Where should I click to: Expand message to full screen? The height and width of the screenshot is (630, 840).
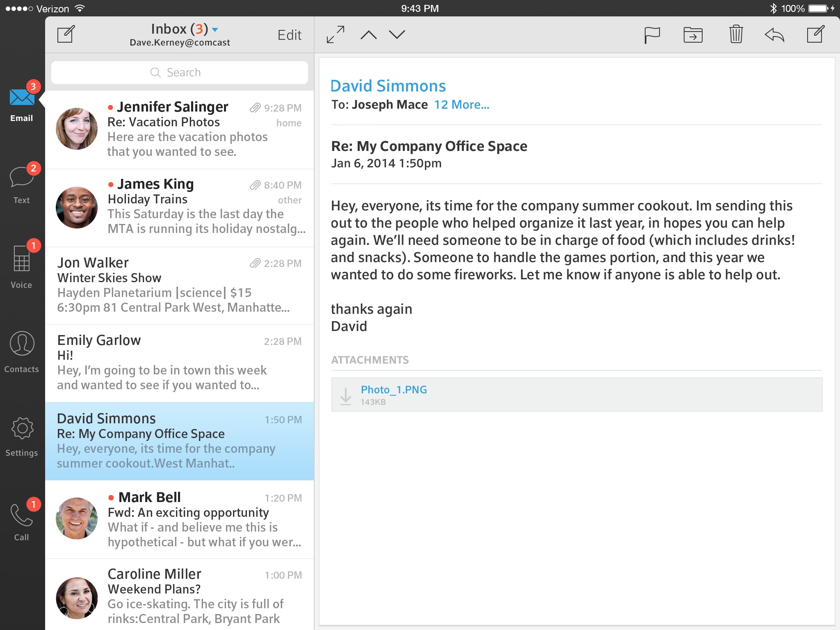(336, 34)
